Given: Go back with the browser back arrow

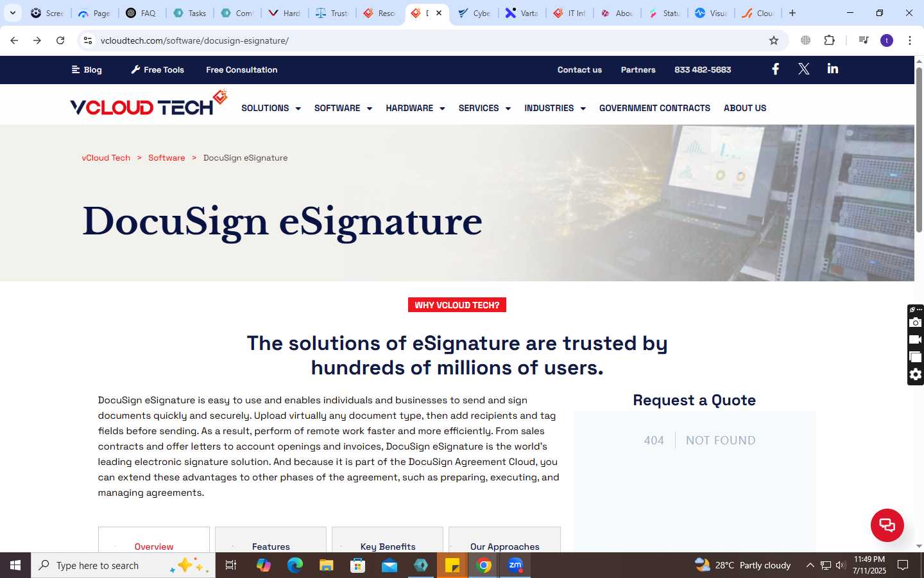Looking at the screenshot, I should tap(14, 40).
